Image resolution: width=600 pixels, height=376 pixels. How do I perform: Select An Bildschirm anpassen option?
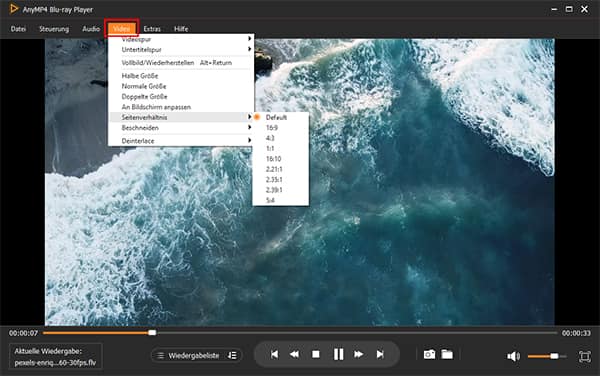pos(181,107)
